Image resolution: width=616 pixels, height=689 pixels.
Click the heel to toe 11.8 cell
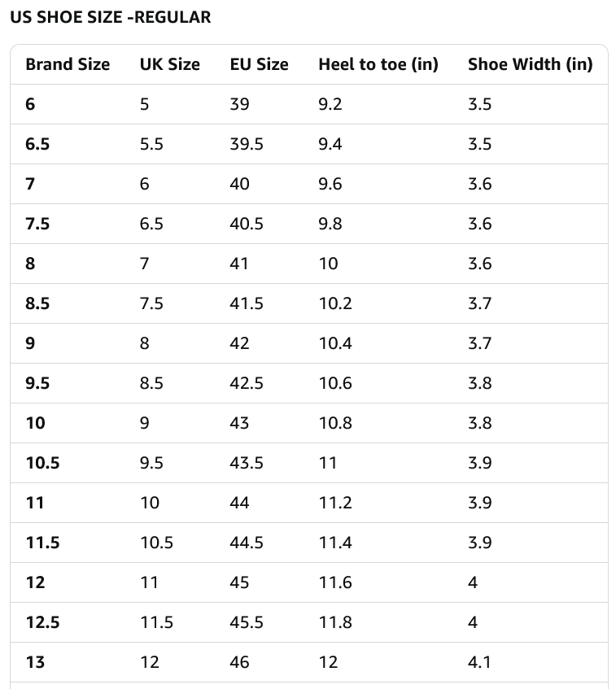[x=335, y=622]
